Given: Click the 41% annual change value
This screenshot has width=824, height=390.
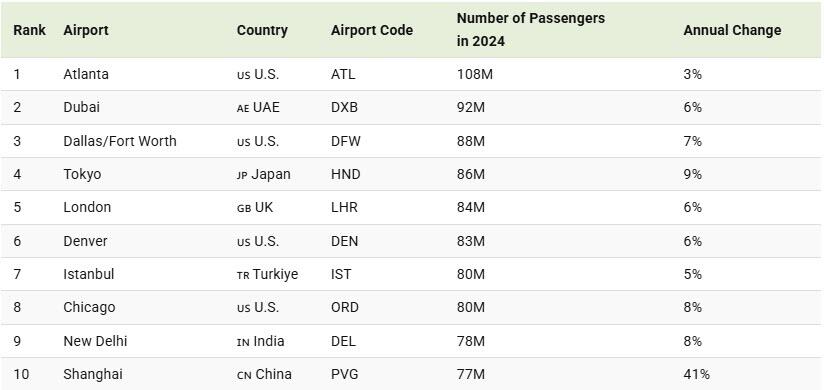Looking at the screenshot, I should pyautogui.click(x=696, y=374).
